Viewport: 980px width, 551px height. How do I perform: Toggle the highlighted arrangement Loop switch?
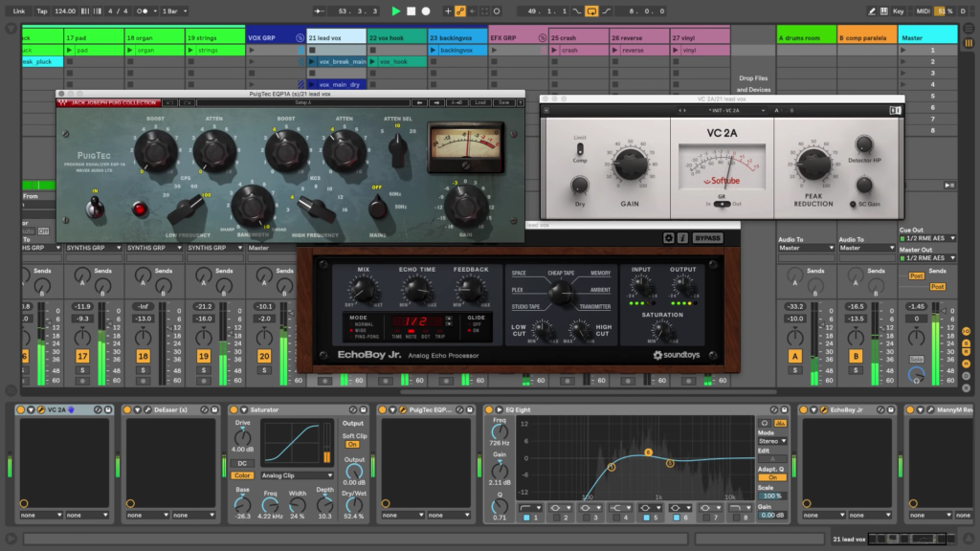coord(591,11)
